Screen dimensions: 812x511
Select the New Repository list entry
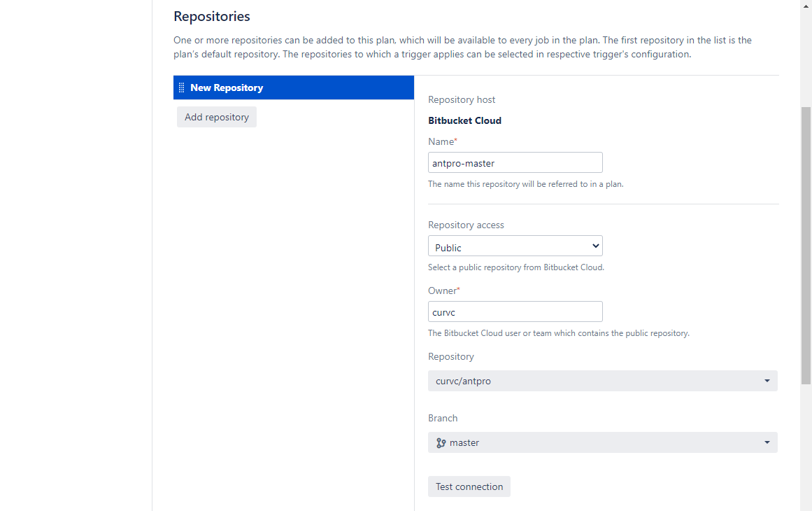(294, 87)
